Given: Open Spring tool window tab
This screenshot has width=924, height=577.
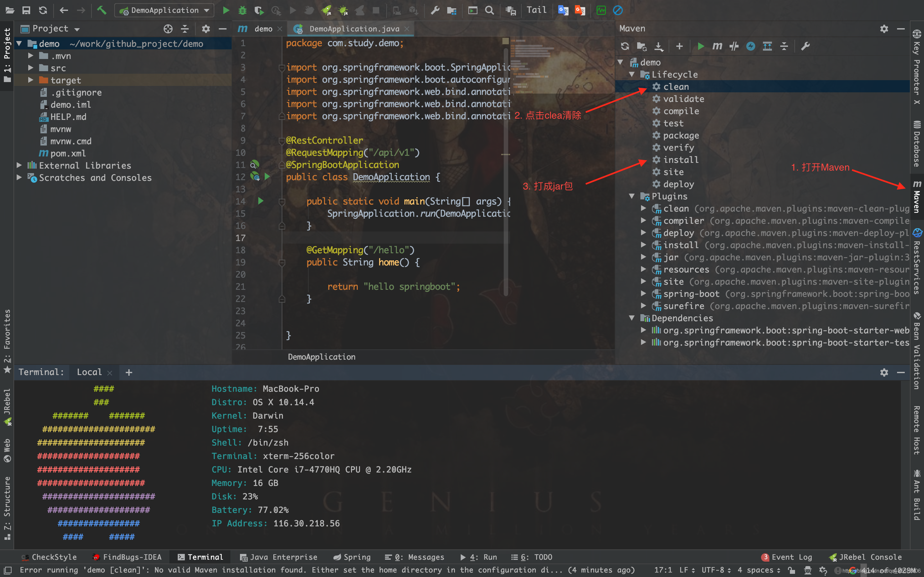Looking at the screenshot, I should [x=352, y=557].
